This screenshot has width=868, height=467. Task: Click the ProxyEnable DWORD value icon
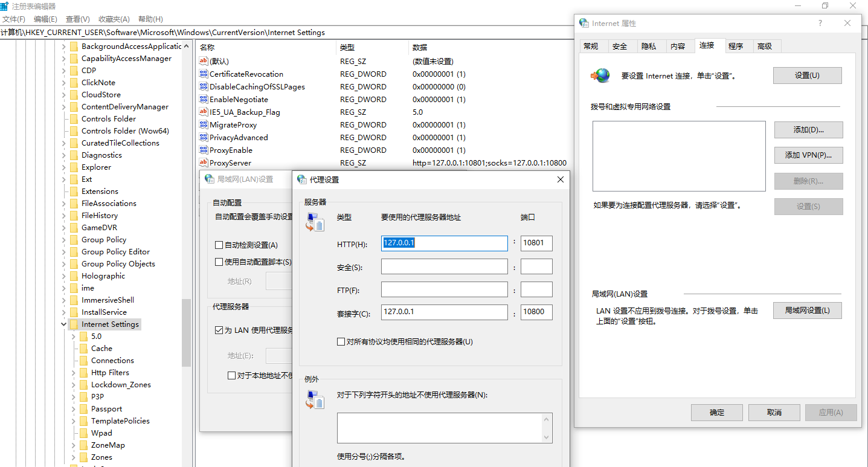click(204, 150)
